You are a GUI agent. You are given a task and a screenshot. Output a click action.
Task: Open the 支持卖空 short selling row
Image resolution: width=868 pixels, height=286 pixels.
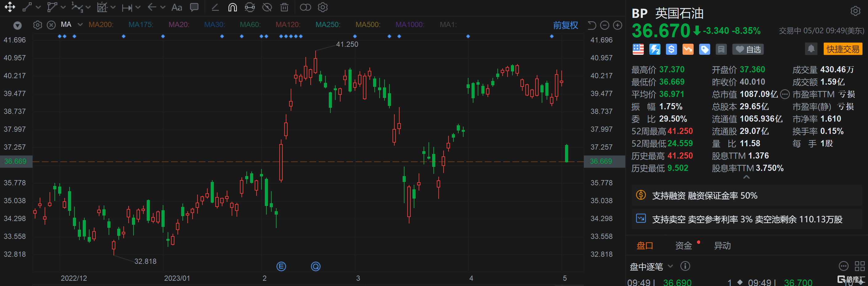point(747,219)
